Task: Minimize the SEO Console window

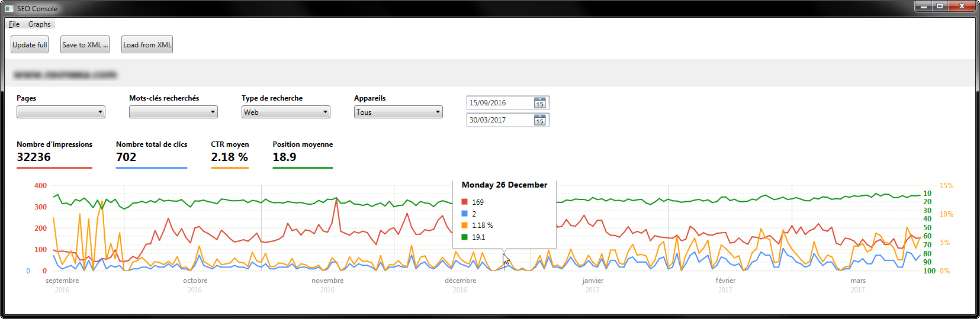Action: coord(923,7)
